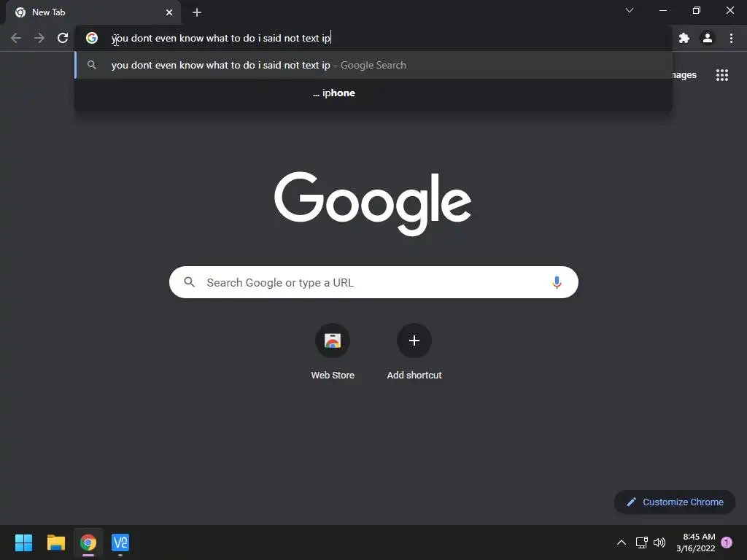Click the magnifier icon in the Google search box

click(x=189, y=282)
